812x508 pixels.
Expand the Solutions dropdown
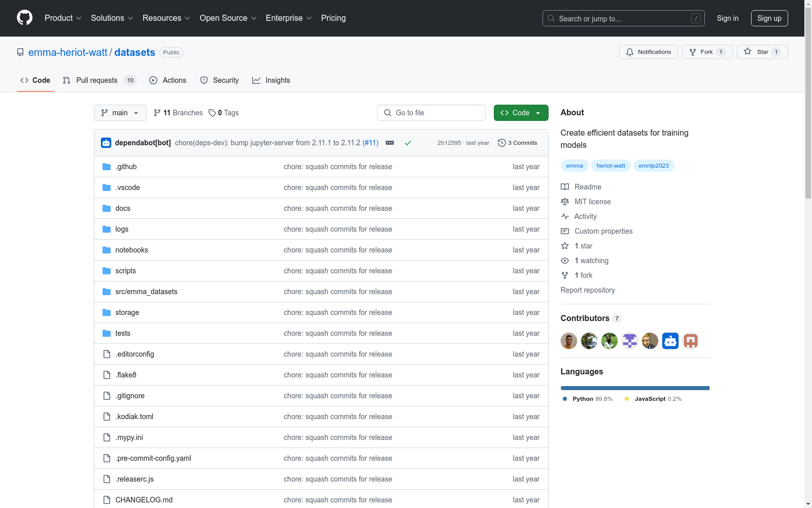(x=112, y=18)
